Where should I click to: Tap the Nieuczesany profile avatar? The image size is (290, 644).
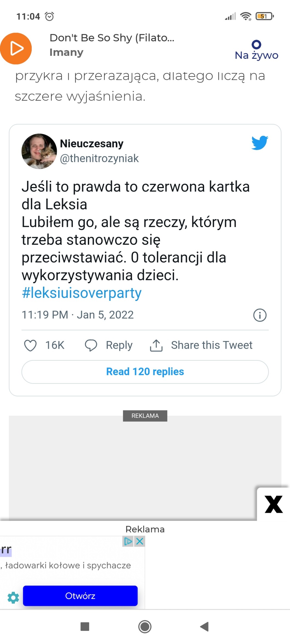click(x=39, y=151)
